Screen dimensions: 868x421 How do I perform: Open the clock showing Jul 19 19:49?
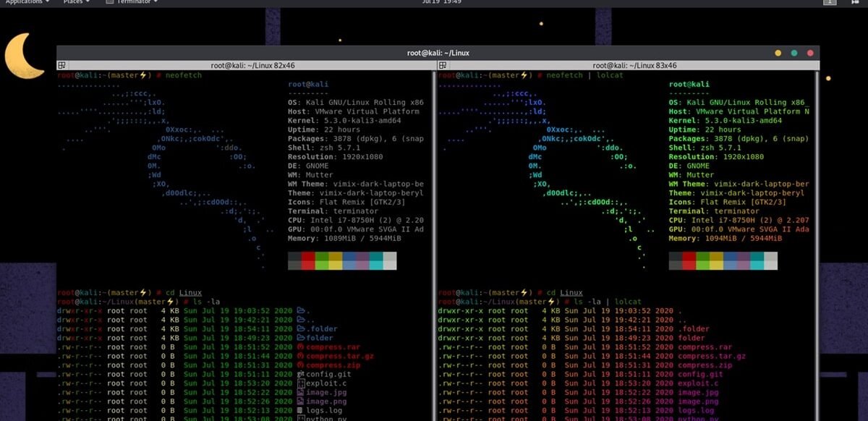pyautogui.click(x=441, y=2)
